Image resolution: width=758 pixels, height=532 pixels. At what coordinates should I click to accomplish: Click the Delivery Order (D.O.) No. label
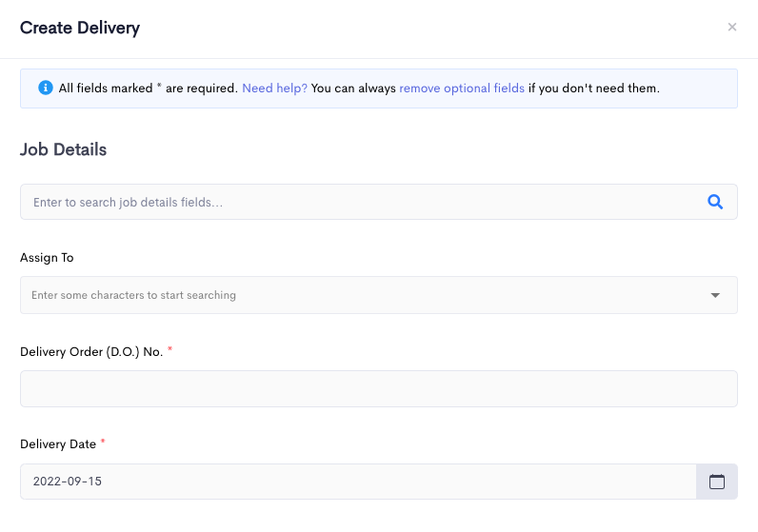click(91, 352)
